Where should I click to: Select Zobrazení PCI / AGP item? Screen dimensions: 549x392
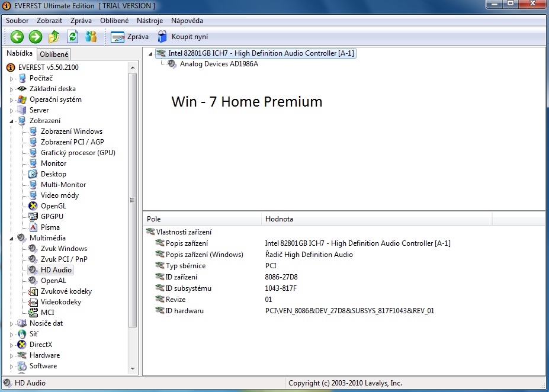(72, 142)
